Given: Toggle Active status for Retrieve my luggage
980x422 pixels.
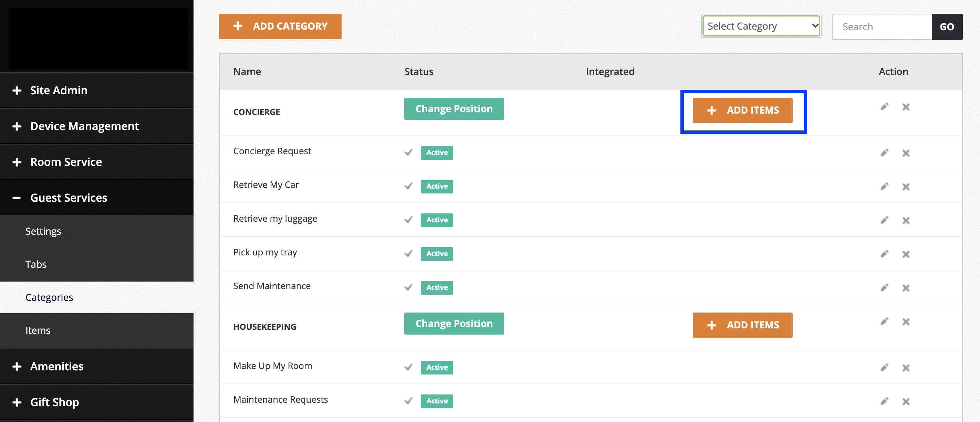Looking at the screenshot, I should [436, 220].
